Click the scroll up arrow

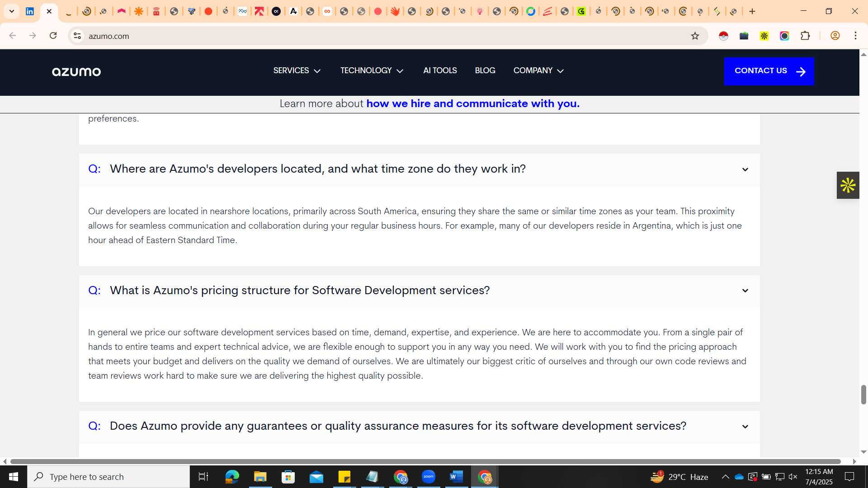(863, 54)
